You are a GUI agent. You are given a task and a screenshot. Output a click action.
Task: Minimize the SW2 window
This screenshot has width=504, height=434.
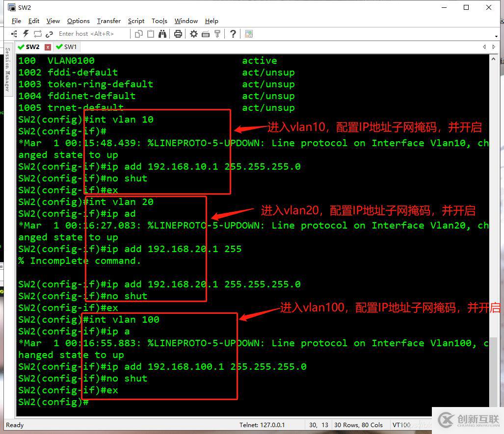click(x=444, y=7)
